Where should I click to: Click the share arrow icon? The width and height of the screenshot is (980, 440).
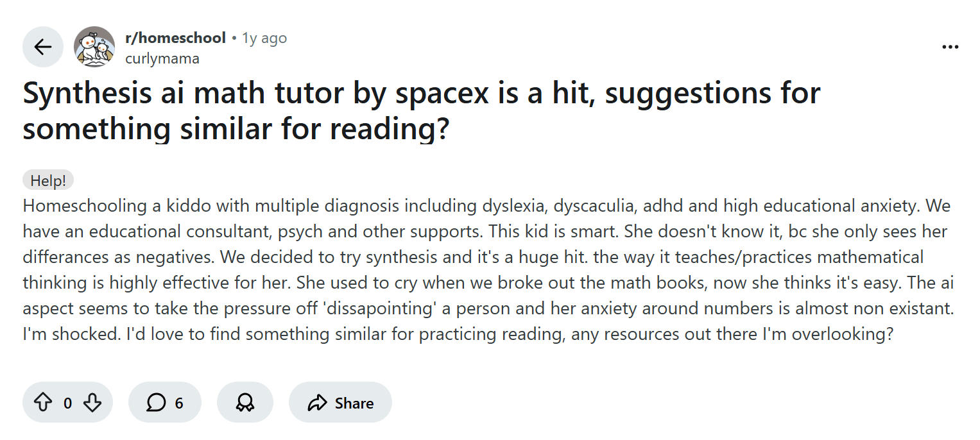point(316,403)
